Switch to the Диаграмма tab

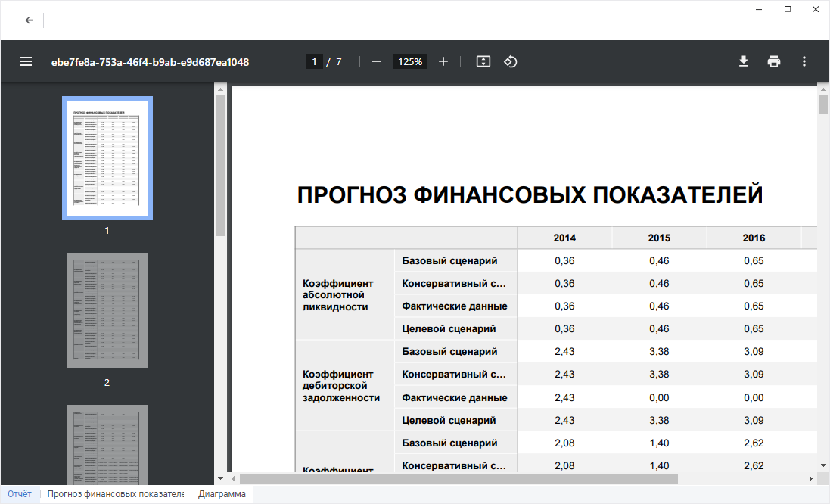tap(222, 494)
